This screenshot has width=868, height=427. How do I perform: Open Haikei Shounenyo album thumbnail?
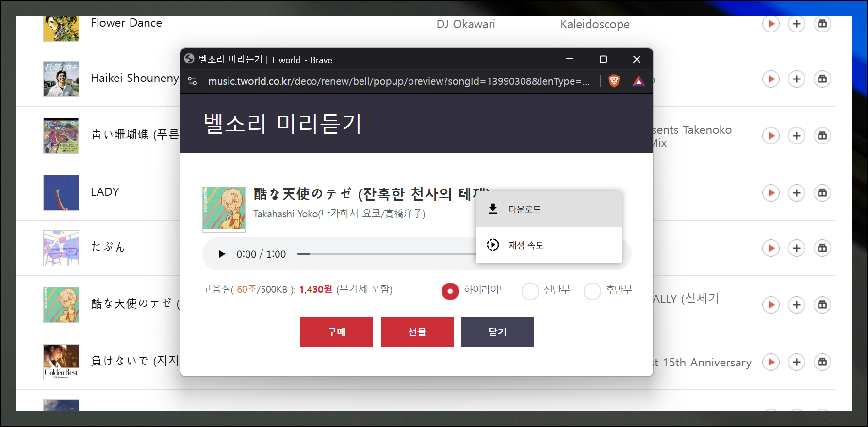[61, 79]
